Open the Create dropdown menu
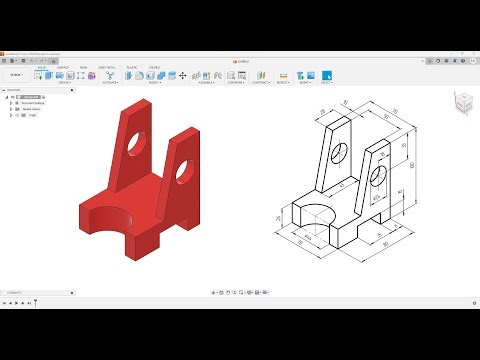Image resolution: width=480 pixels, height=360 pixels. [65, 83]
